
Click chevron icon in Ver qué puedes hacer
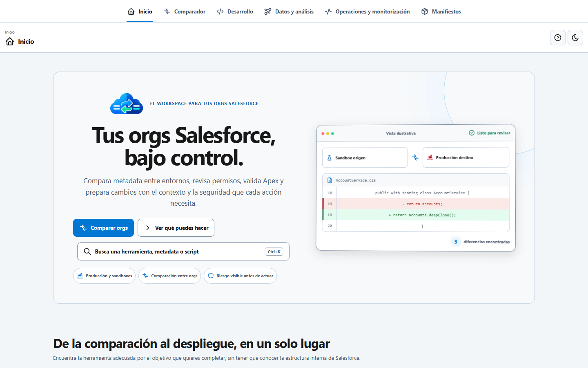(x=147, y=228)
